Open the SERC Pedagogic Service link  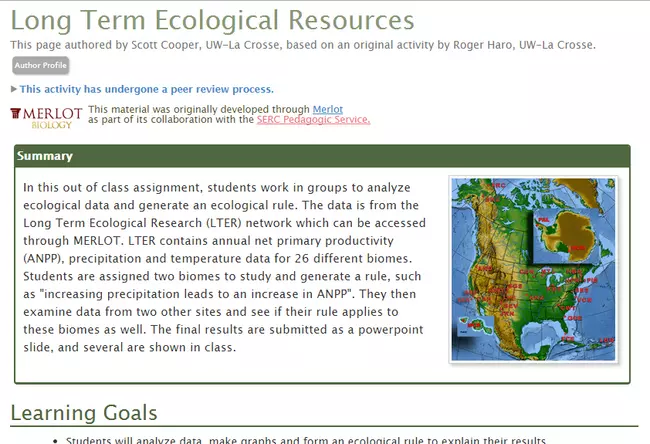click(313, 120)
